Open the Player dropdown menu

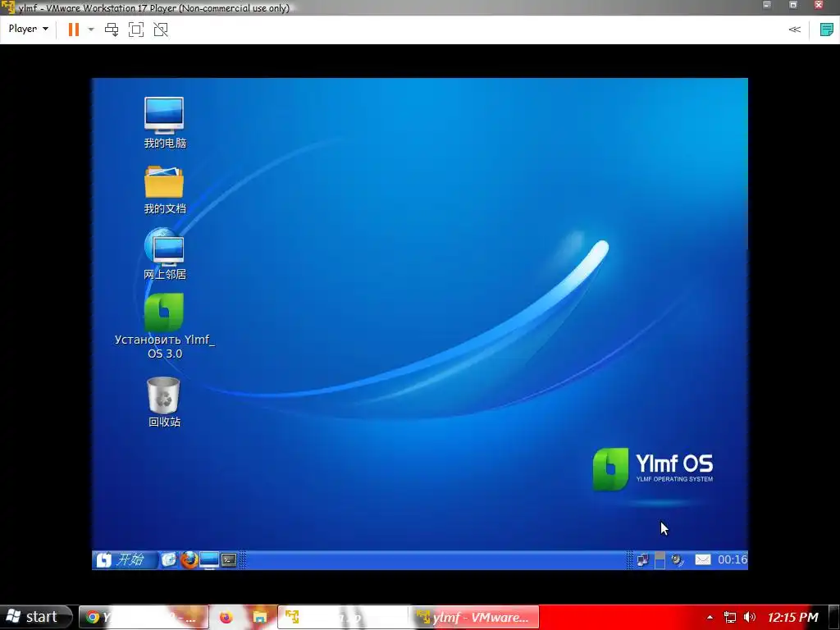coord(29,29)
